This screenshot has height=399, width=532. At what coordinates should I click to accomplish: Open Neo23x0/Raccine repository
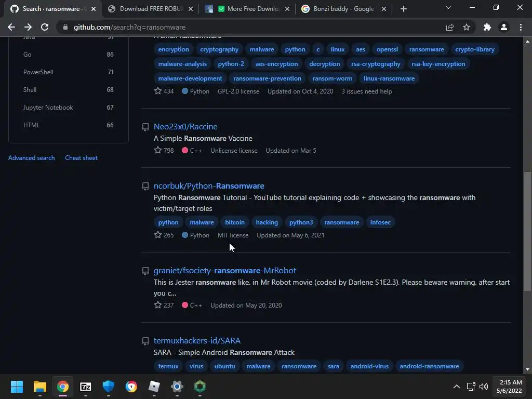click(x=185, y=127)
